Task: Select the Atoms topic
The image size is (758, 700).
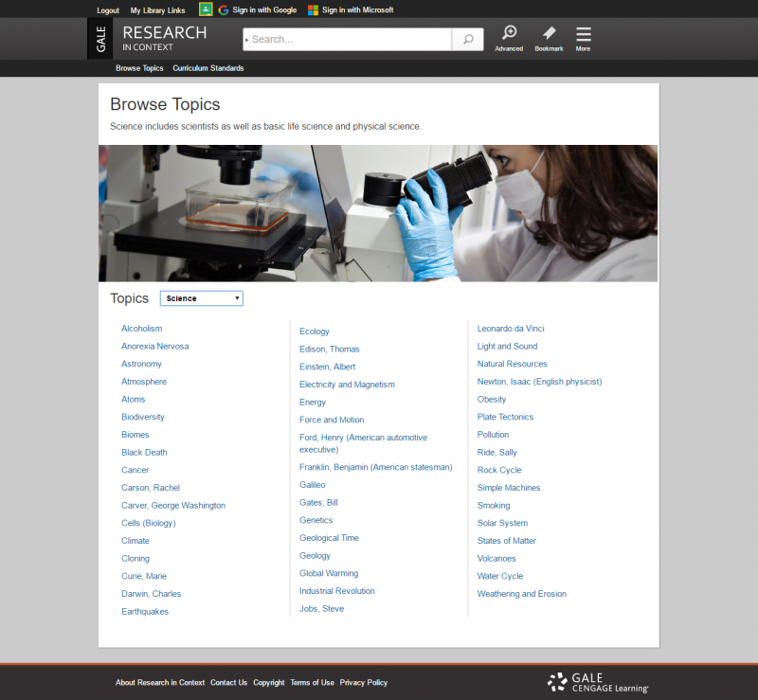Action: (x=134, y=400)
